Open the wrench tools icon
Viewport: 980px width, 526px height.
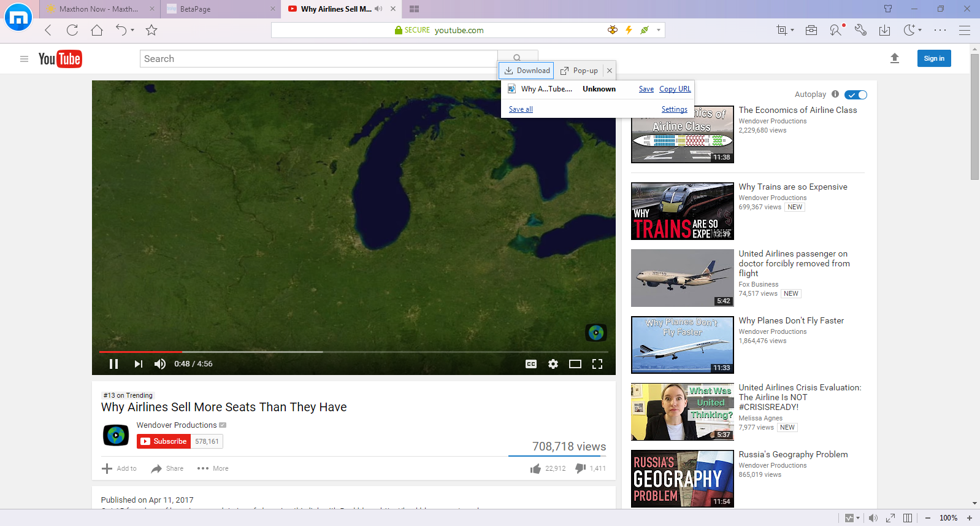coord(860,30)
